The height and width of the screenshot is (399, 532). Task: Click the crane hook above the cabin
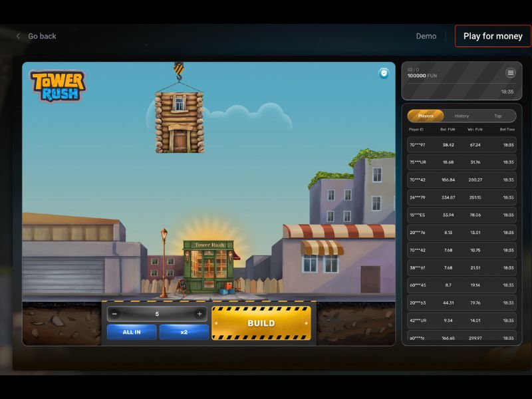tap(178, 72)
